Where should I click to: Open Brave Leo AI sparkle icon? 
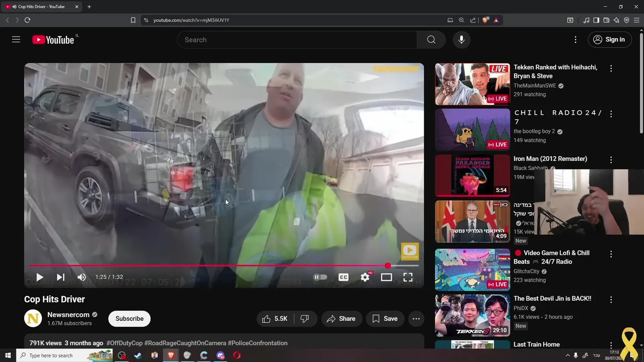pos(616,20)
